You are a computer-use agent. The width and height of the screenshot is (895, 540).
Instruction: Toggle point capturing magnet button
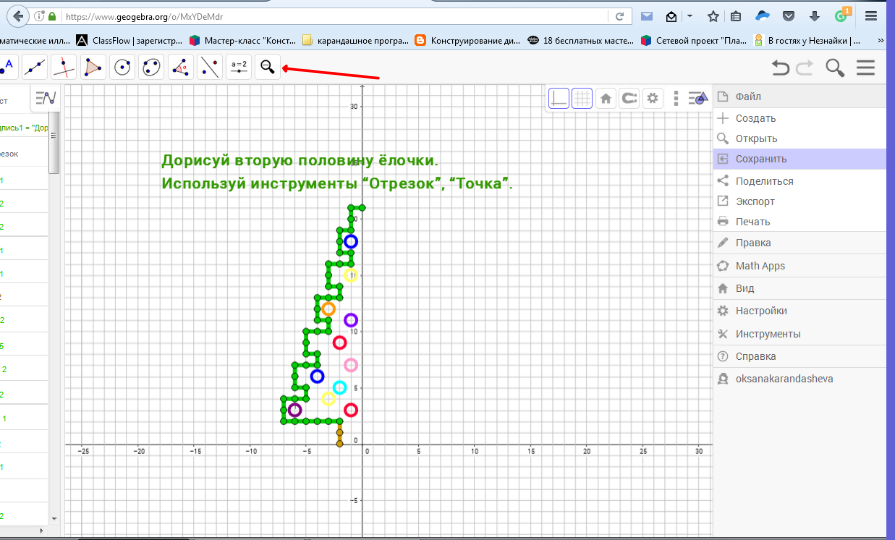pos(630,98)
